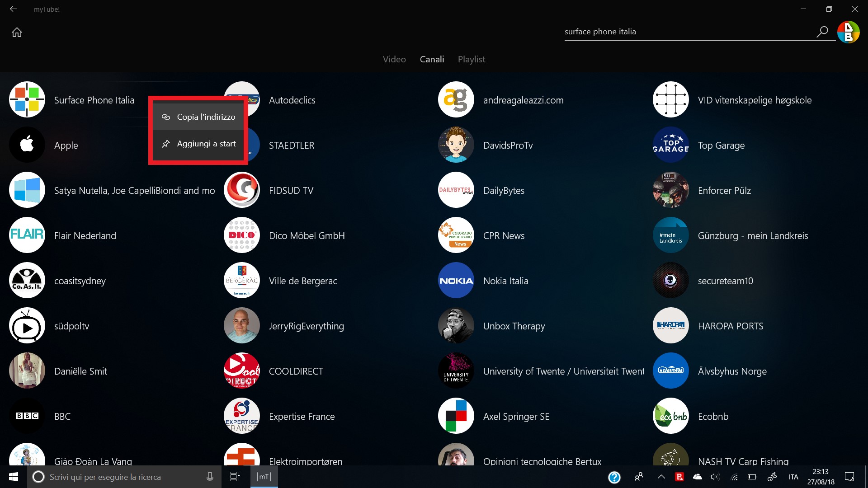Open the FIDSUD TV channel icon
The width and height of the screenshot is (868, 488).
point(242,190)
